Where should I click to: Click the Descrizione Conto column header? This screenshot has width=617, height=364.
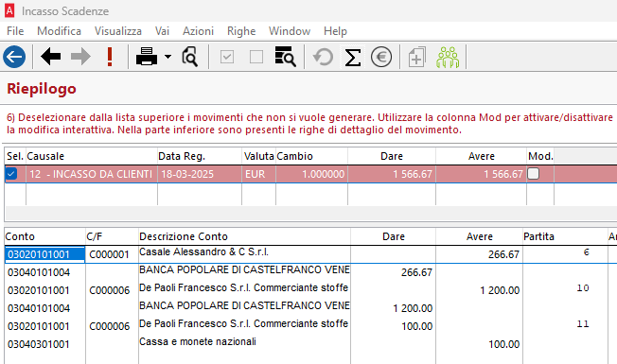tap(244, 236)
